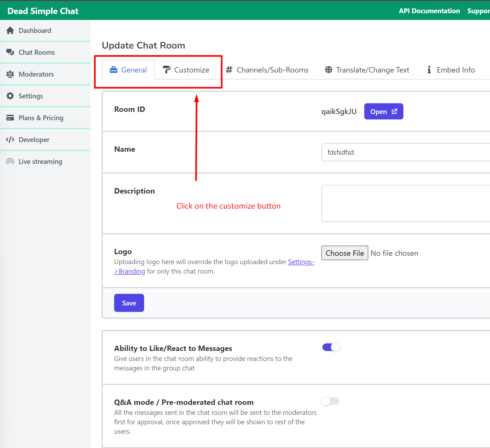Image resolution: width=490 pixels, height=448 pixels.
Task: Enable Q&A mode pre-moderation toggle
Action: coord(330,401)
